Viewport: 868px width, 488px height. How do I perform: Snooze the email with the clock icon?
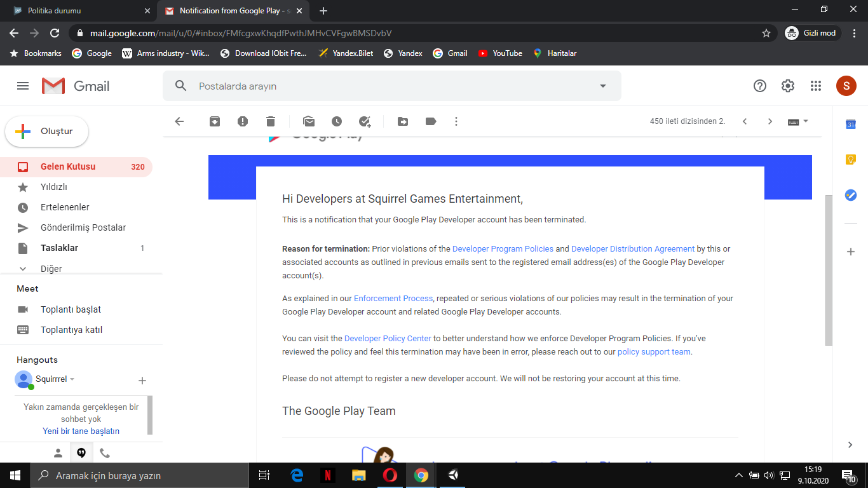point(337,121)
